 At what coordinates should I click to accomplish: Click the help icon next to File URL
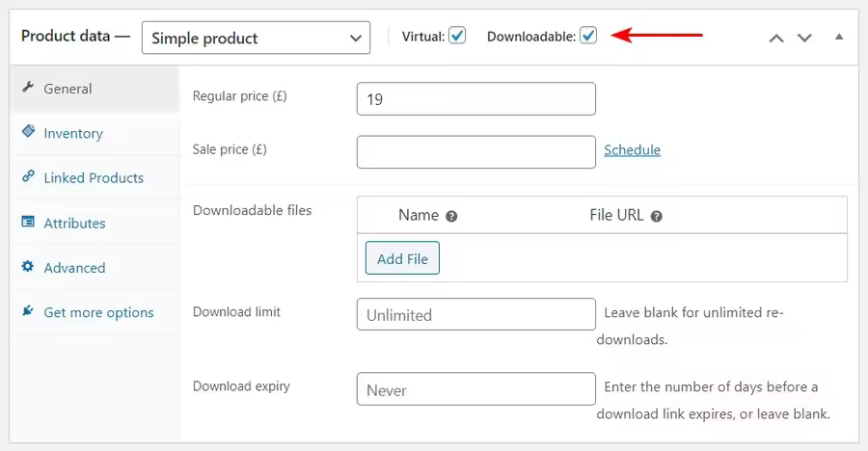(657, 217)
